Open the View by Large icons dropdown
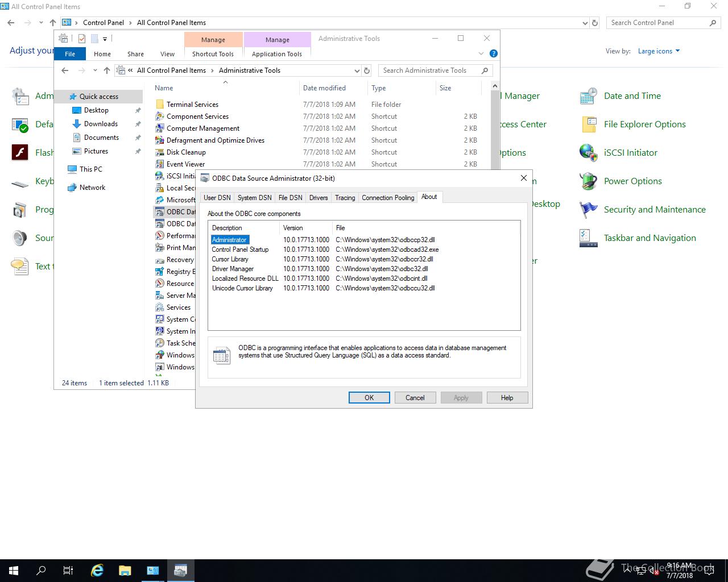The height and width of the screenshot is (582, 728). (659, 51)
